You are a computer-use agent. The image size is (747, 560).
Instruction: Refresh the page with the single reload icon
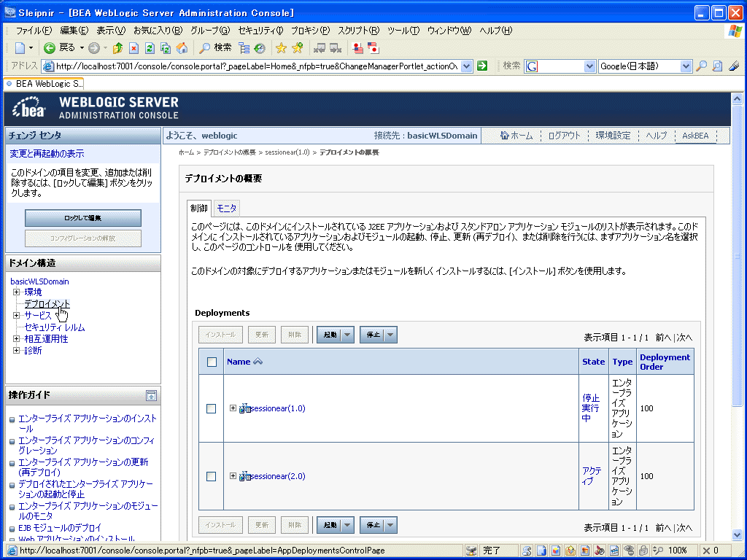(x=150, y=48)
